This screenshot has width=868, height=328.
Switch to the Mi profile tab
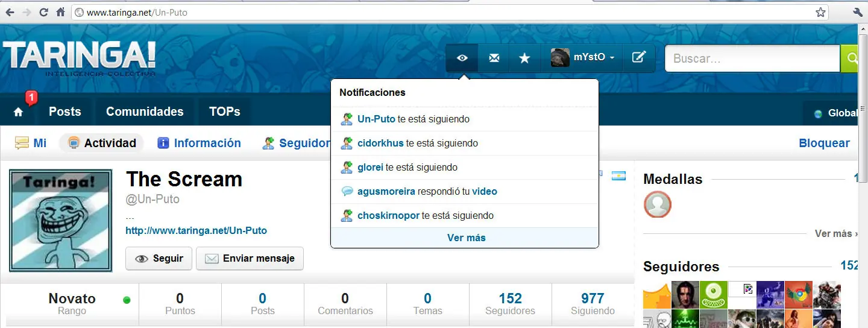31,143
